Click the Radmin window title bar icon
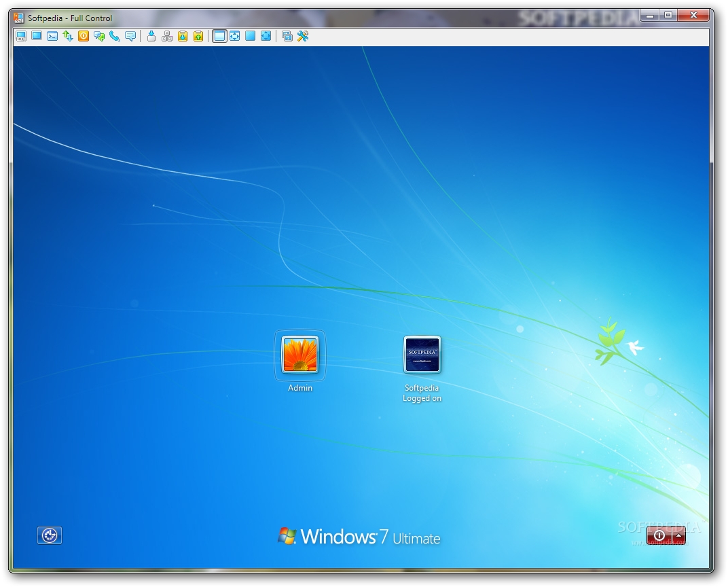Screen dimensions: 728x587 coord(18,18)
